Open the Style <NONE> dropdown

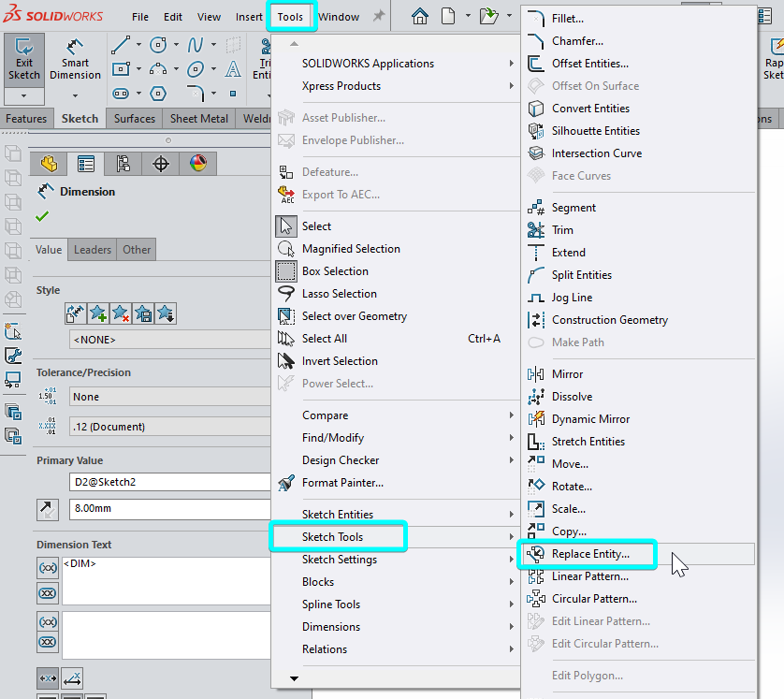point(170,340)
